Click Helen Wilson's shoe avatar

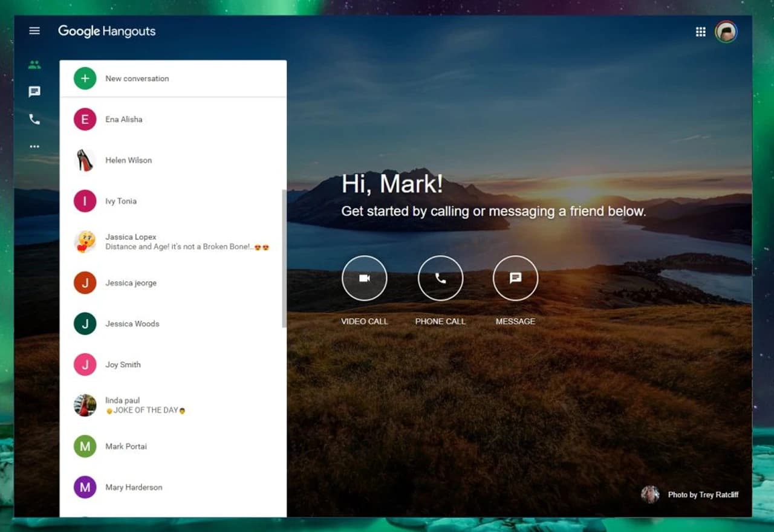tap(85, 160)
